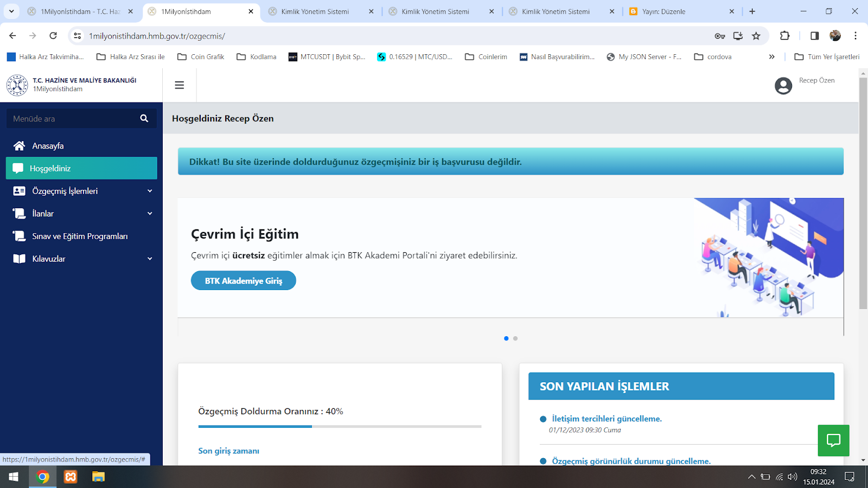View the site information icon in the address bar
Image resolution: width=868 pixels, height=488 pixels.
click(x=78, y=36)
